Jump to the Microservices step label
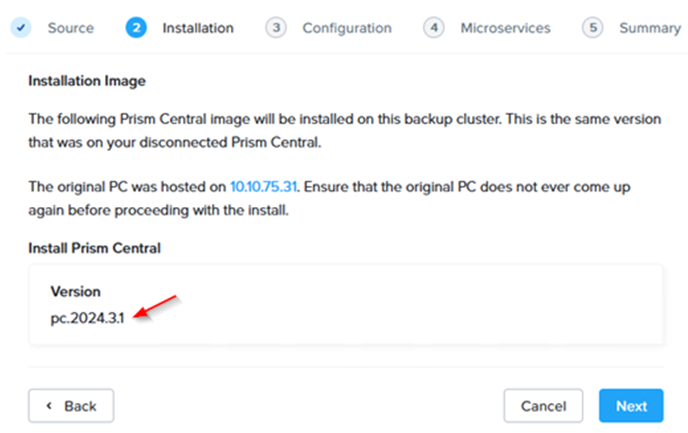Screen dimensions: 688x433 pos(505,28)
